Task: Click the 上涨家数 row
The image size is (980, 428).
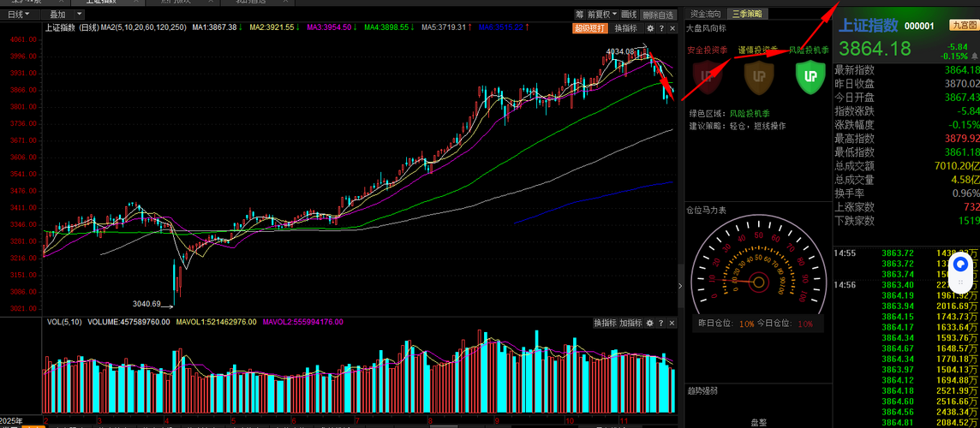Action: (907, 207)
